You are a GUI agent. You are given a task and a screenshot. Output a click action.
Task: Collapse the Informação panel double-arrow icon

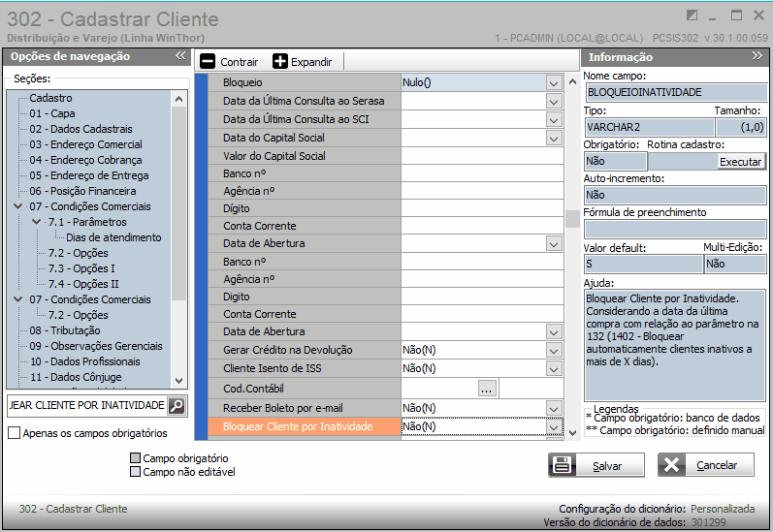click(x=757, y=55)
